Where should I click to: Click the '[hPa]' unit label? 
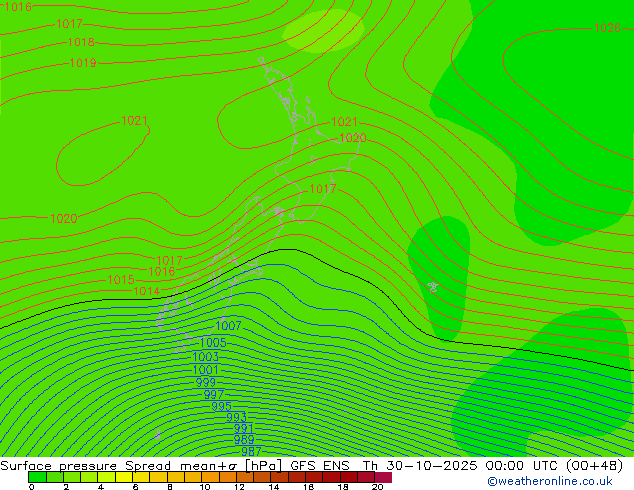coord(263,466)
